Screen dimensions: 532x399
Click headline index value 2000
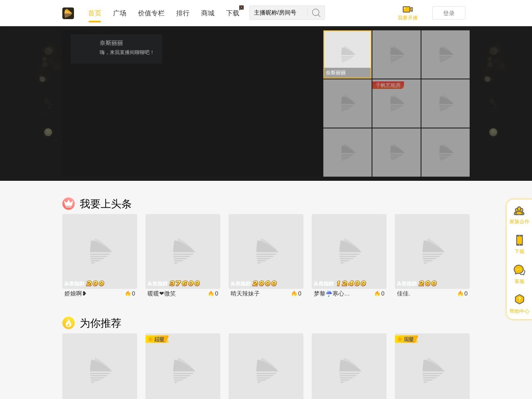coord(265,283)
